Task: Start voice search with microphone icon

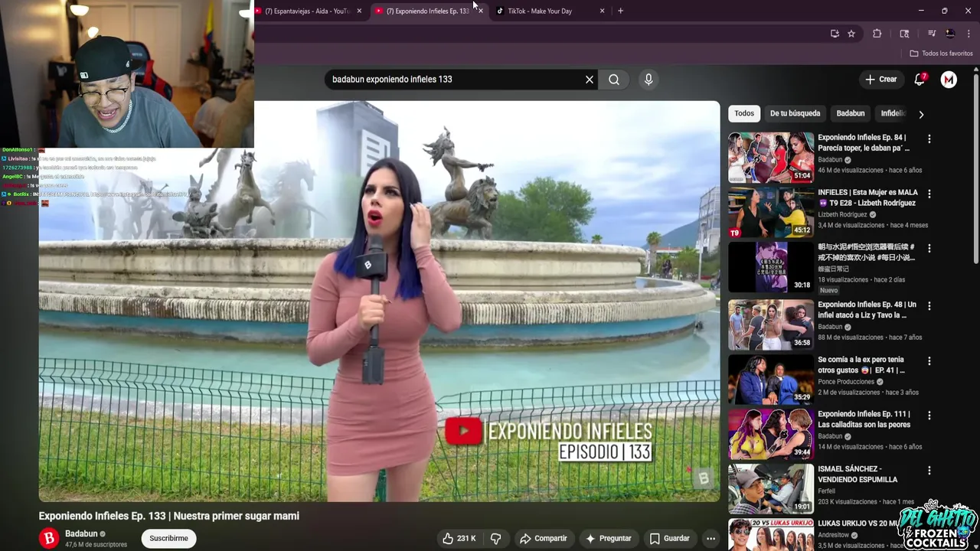Action: [648, 80]
